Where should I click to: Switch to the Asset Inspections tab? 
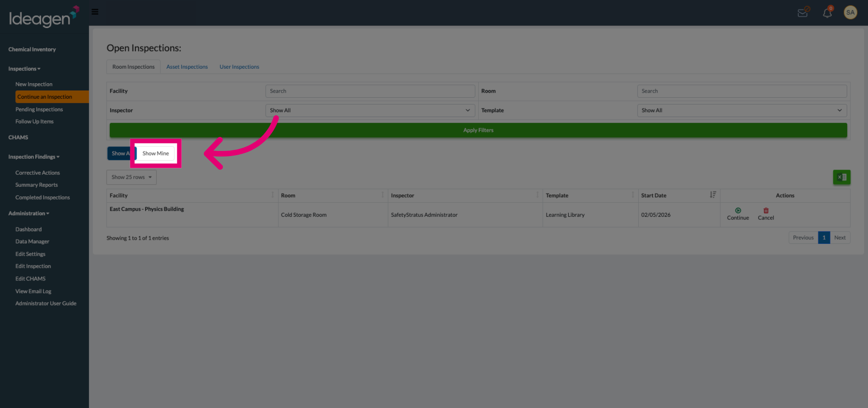187,67
